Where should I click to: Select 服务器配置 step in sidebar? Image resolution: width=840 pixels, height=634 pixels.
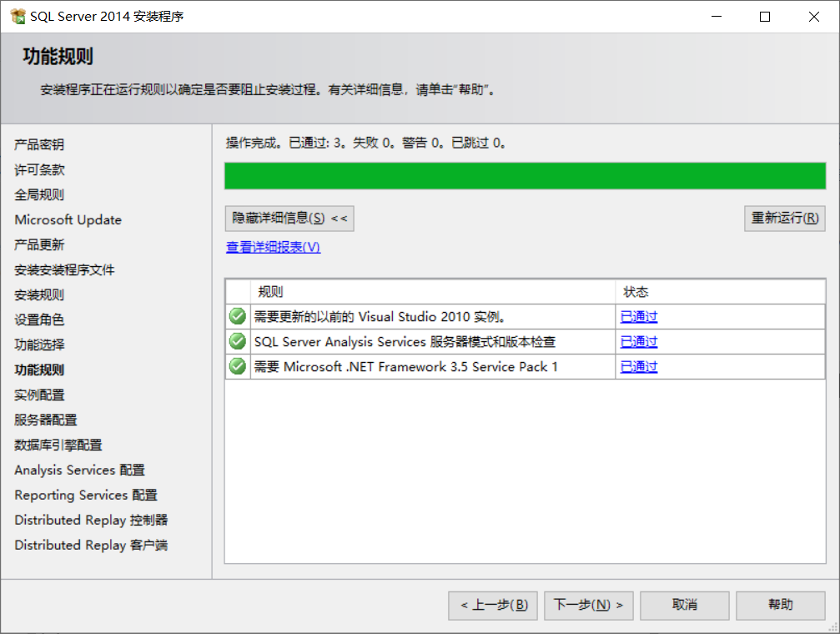point(46,420)
